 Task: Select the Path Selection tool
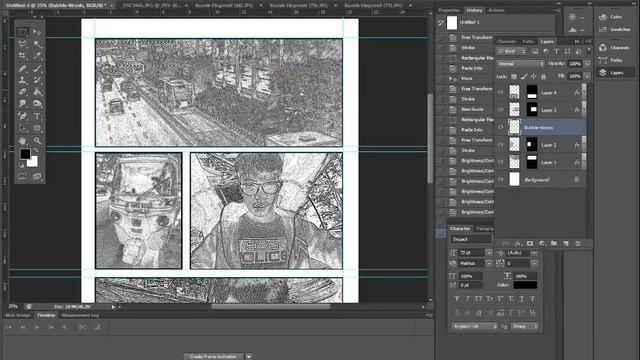click(22, 128)
